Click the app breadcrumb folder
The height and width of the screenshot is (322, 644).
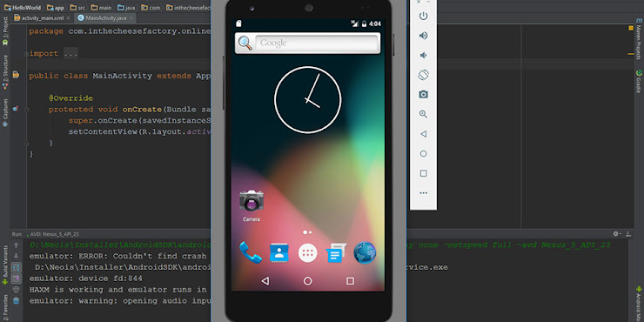[x=56, y=7]
